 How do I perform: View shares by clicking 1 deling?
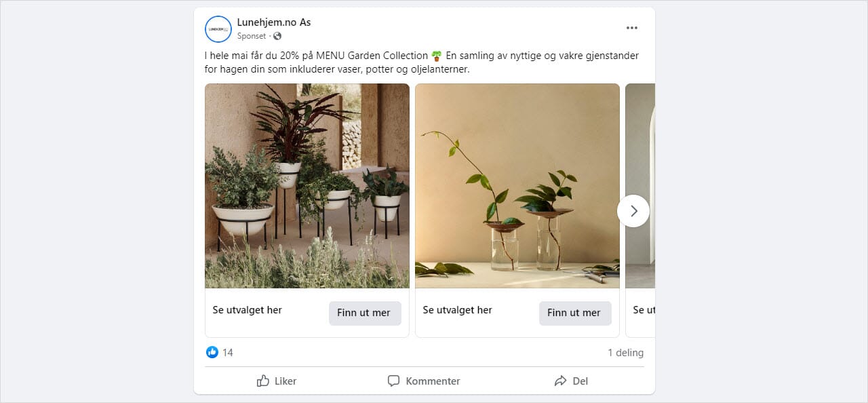pyautogui.click(x=625, y=352)
